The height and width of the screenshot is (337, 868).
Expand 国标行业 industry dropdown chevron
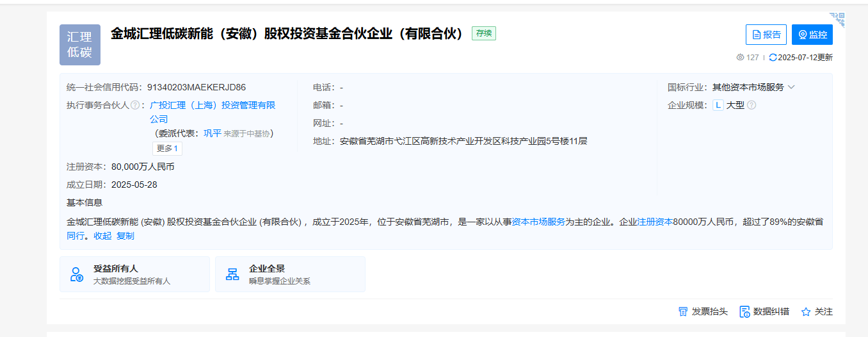click(x=791, y=87)
